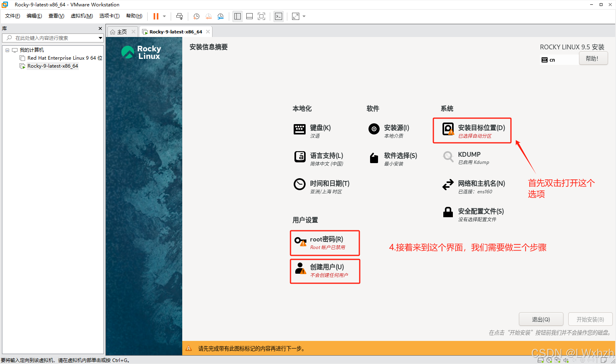Click 最小安装 software selection text
The width and height of the screenshot is (616, 364).
click(x=394, y=164)
